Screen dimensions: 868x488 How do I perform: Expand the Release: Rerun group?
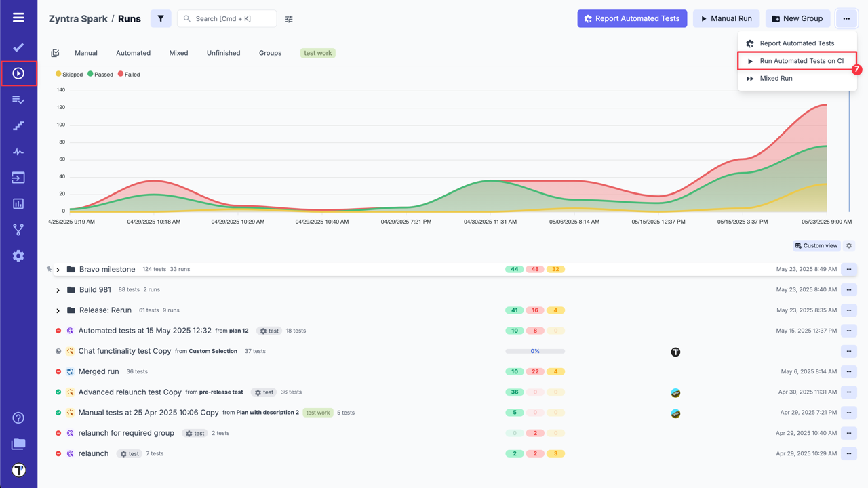(x=58, y=310)
